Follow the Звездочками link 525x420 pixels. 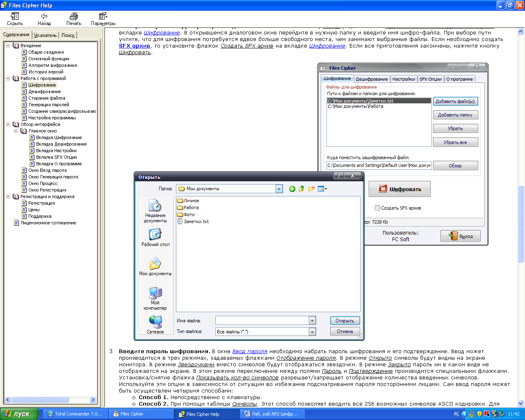click(x=196, y=364)
